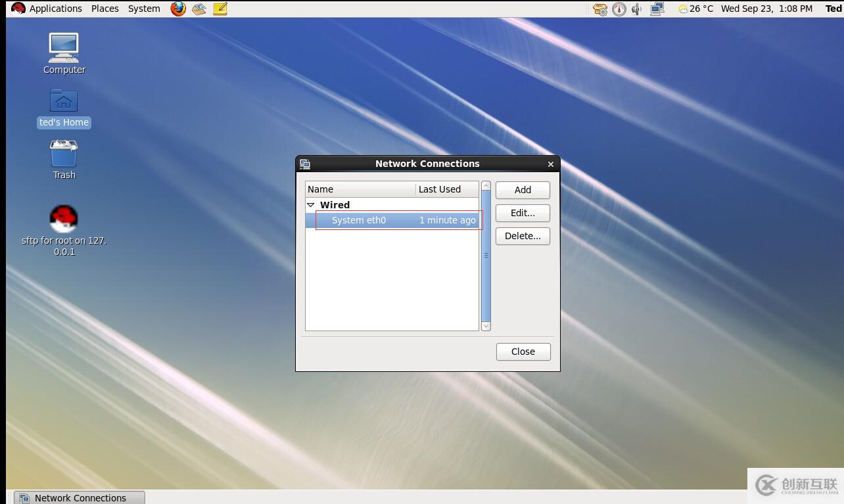The height and width of the screenshot is (504, 844).
Task: Open the clock showing Wed Sep 23
Action: point(766,9)
